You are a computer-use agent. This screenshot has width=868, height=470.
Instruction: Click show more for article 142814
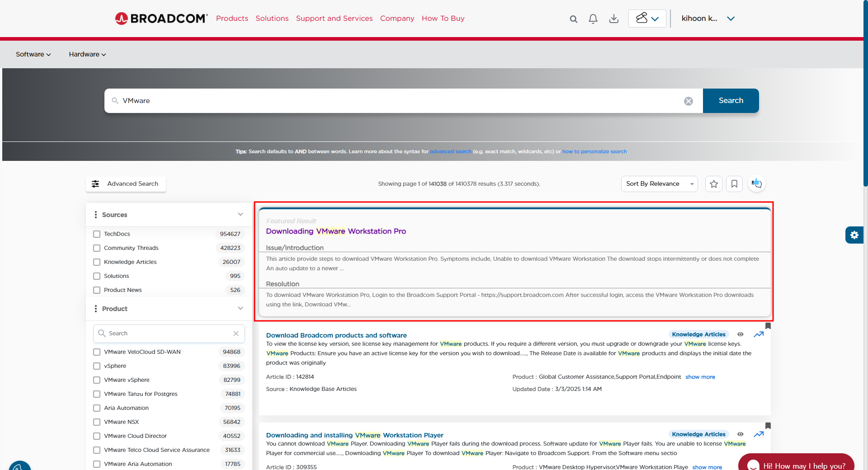[700, 377]
